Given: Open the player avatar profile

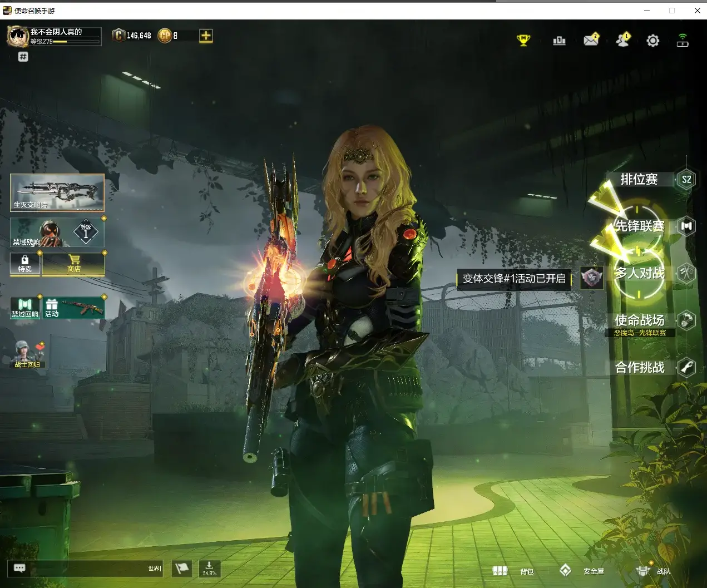Looking at the screenshot, I should coord(18,37).
